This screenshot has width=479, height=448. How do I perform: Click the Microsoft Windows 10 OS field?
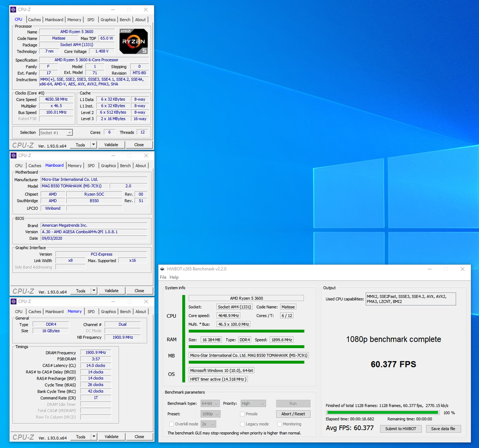221,370
